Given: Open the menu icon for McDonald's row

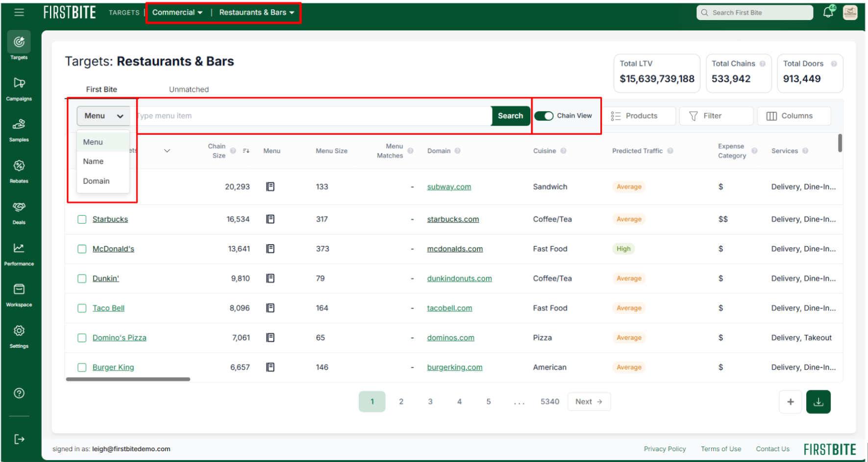Looking at the screenshot, I should pyautogui.click(x=270, y=249).
